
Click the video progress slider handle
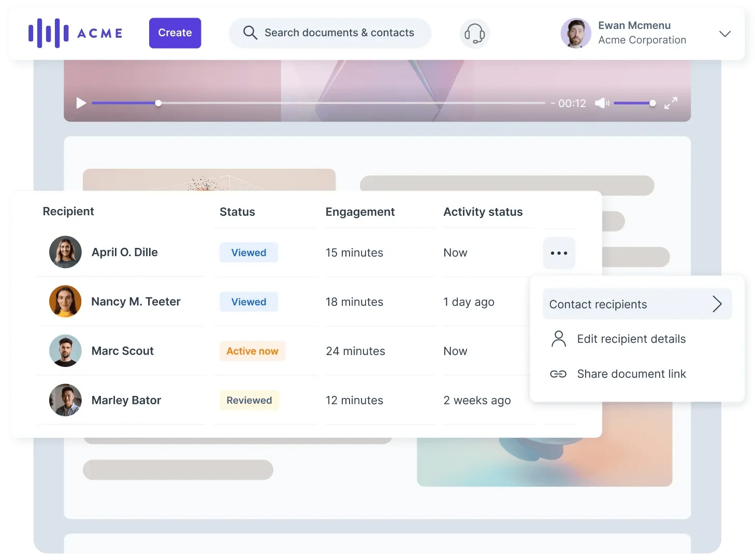[x=158, y=104]
